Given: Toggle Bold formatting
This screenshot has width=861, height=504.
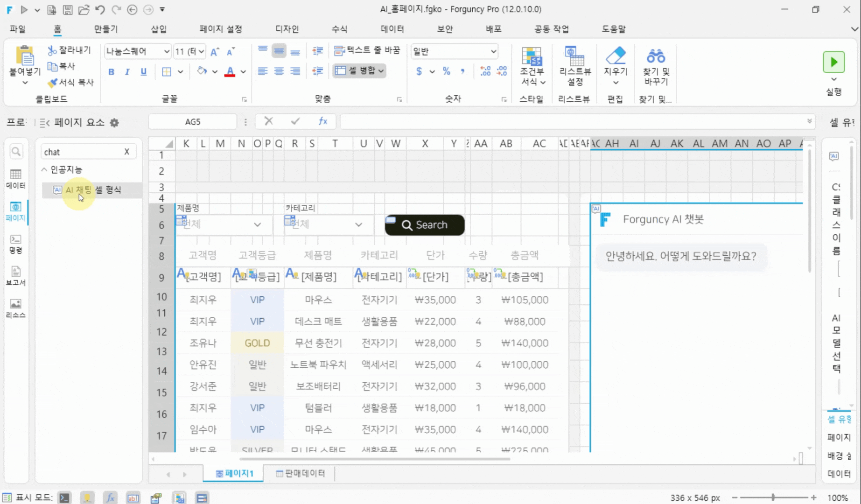Looking at the screenshot, I should pyautogui.click(x=111, y=72).
